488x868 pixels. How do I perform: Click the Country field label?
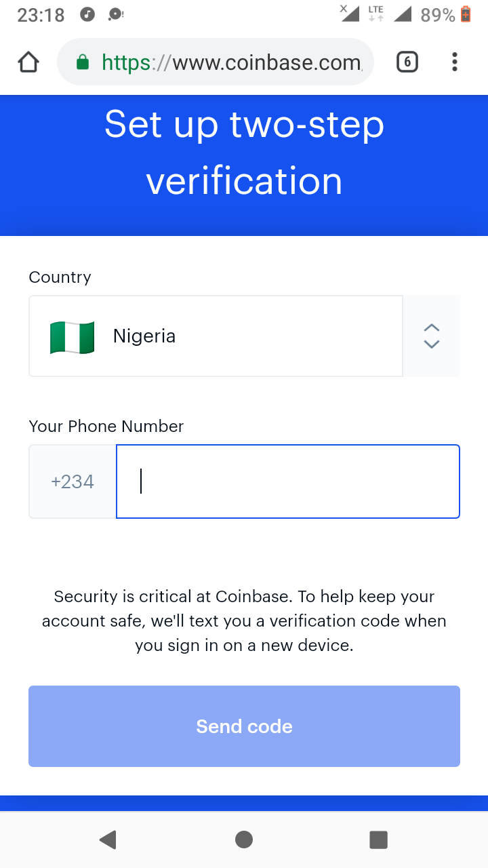coord(60,277)
